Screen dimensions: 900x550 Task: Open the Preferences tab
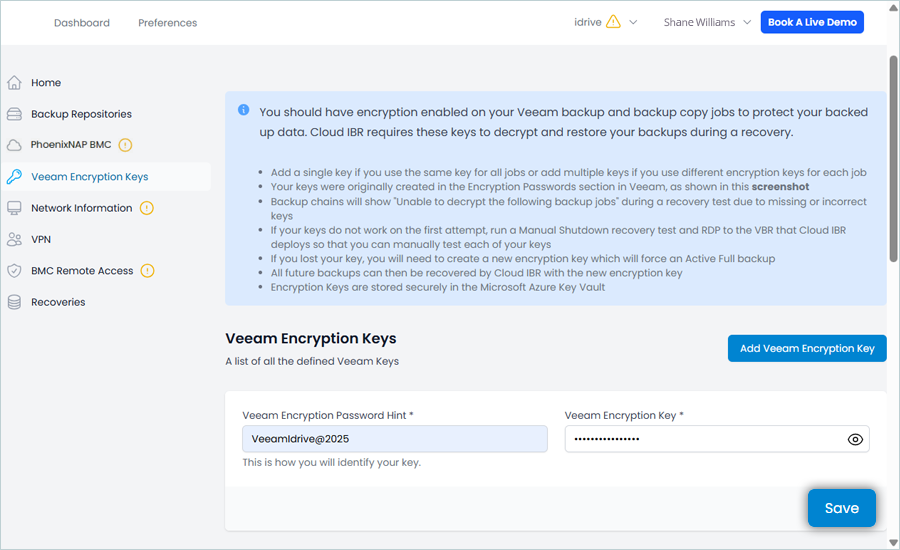168,23
